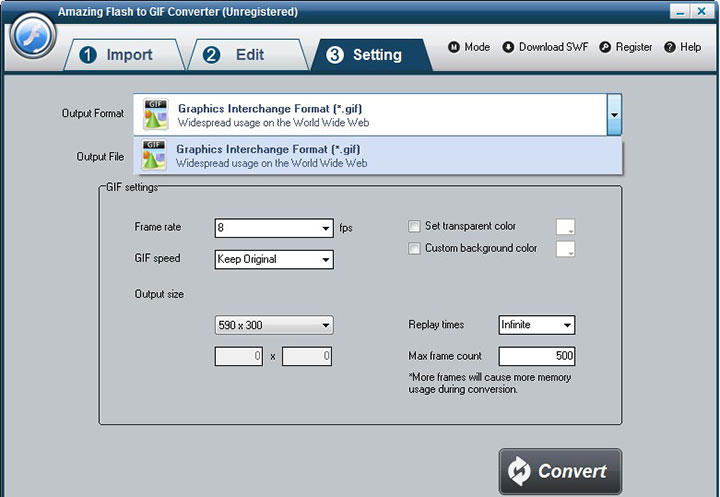Image resolution: width=720 pixels, height=497 pixels.
Task: Click the Register key icon
Action: pos(605,47)
